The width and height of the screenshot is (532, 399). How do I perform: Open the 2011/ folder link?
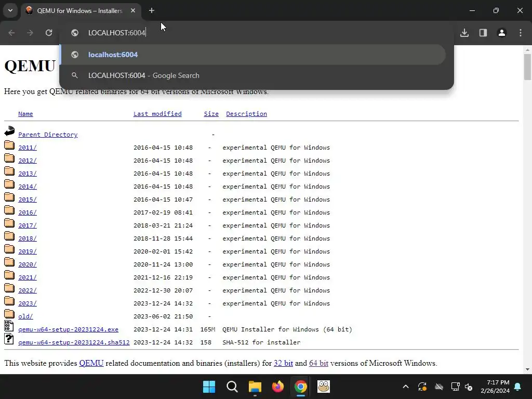tap(28, 148)
